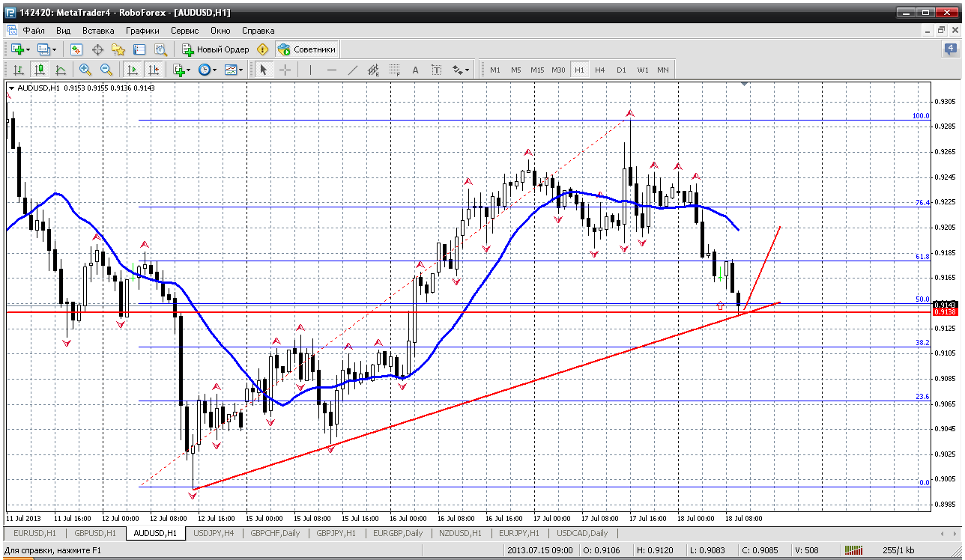Set timeframe to M30
Viewport: 965px width, 560px height.
coord(558,70)
